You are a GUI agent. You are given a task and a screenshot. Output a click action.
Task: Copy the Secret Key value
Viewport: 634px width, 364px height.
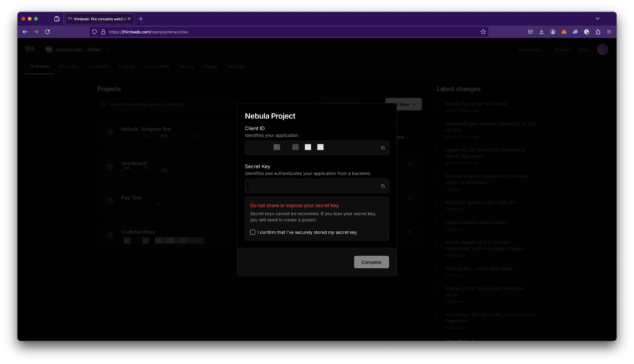[x=383, y=186]
